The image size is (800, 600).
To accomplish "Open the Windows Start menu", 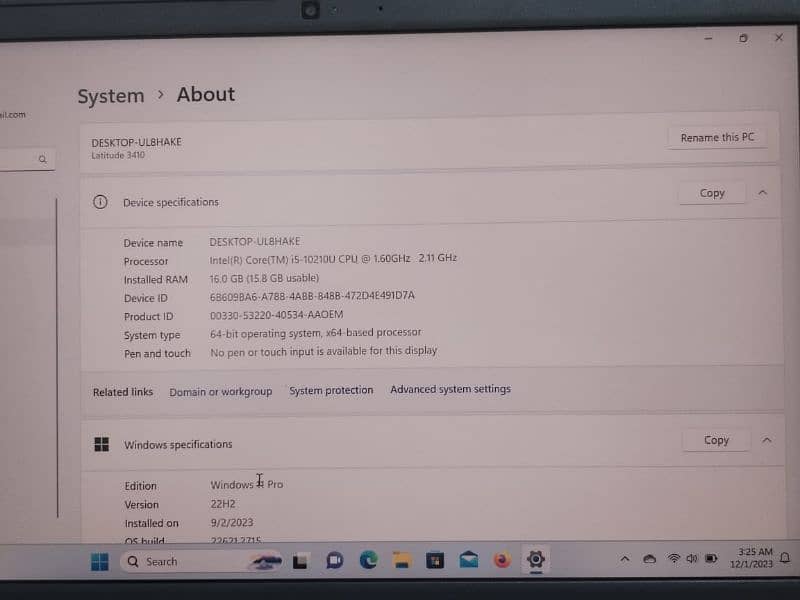I will click(99, 562).
